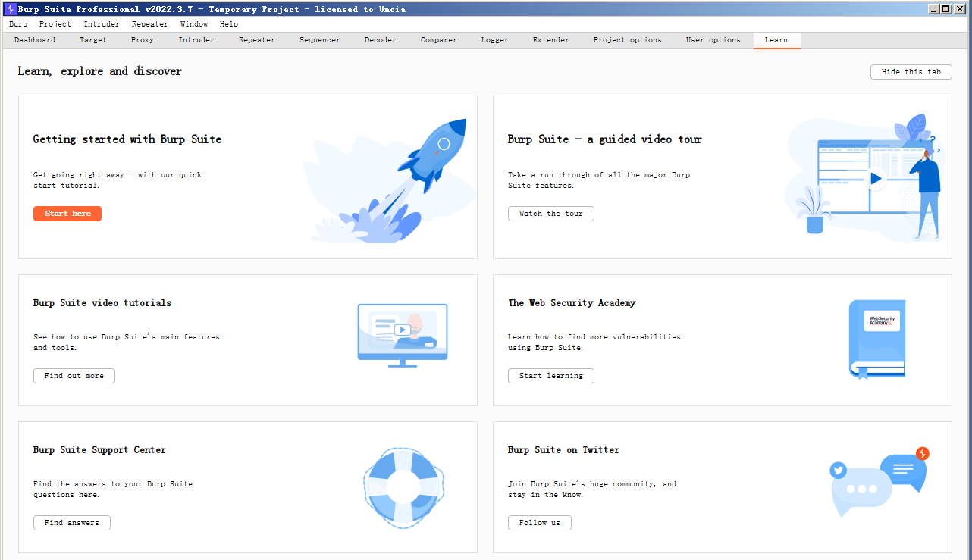The image size is (972, 560).
Task: Switch to the Decoder tab
Action: coord(381,40)
